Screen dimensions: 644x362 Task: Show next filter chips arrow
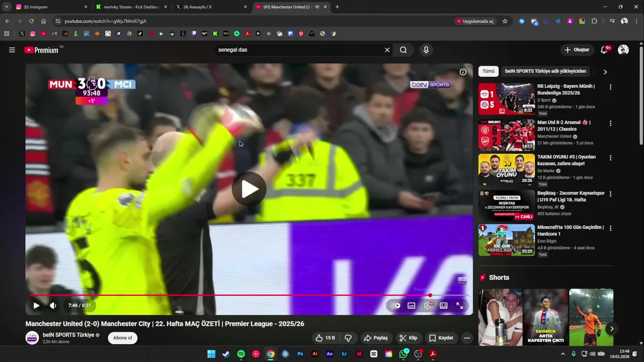pyautogui.click(x=605, y=72)
